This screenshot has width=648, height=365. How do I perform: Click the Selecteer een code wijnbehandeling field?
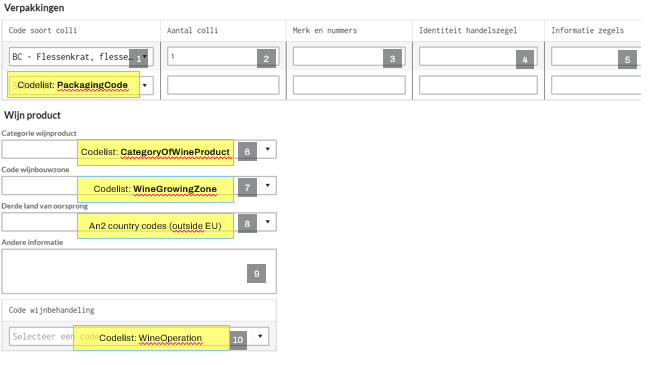coord(139,336)
